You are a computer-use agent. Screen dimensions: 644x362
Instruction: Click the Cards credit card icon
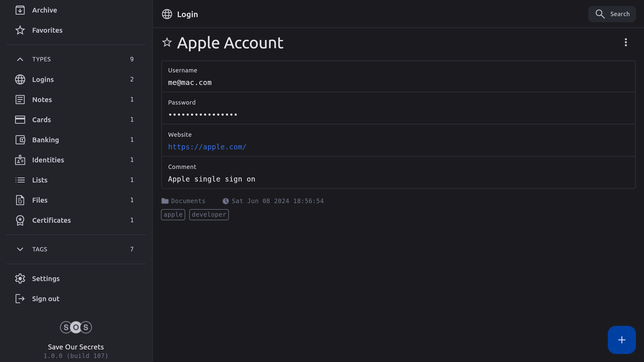[x=20, y=120]
